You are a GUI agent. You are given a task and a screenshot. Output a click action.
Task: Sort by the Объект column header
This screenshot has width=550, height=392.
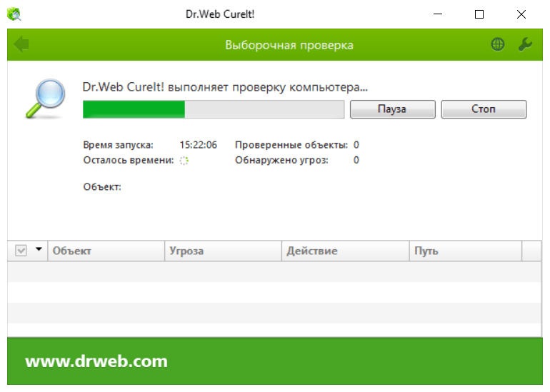coord(106,251)
